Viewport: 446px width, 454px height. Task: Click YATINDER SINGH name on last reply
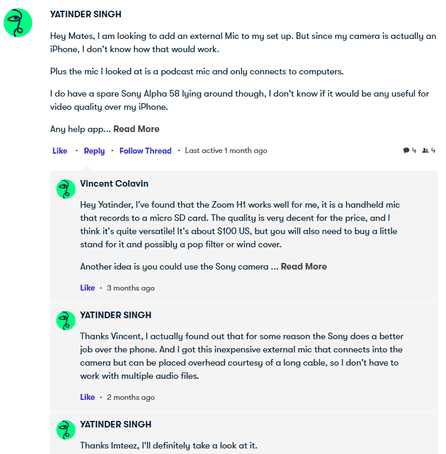click(116, 424)
